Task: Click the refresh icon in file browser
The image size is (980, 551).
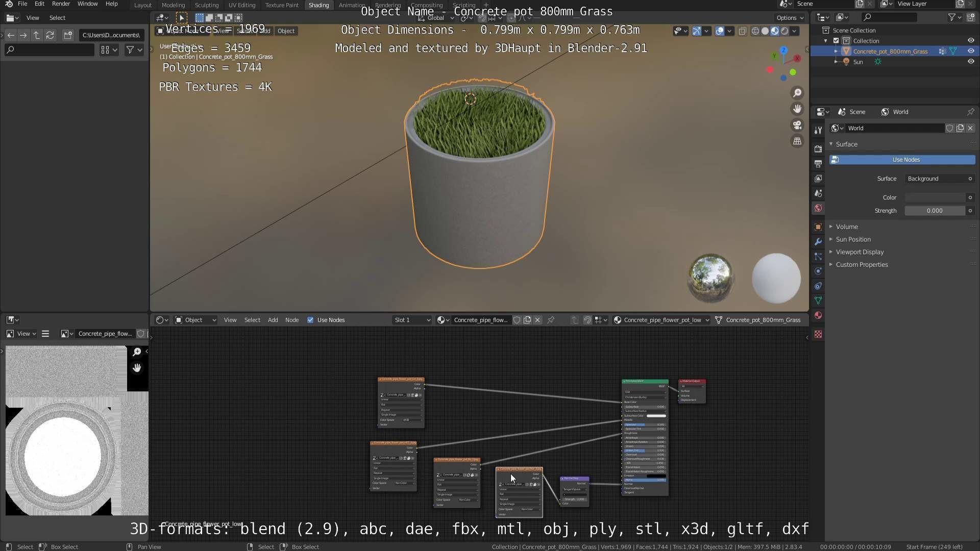Action: coord(50,35)
